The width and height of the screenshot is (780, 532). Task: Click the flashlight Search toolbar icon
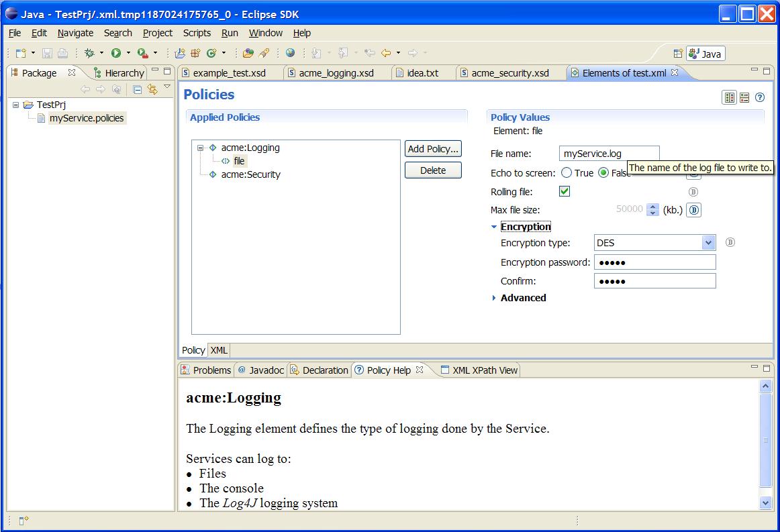(x=264, y=53)
